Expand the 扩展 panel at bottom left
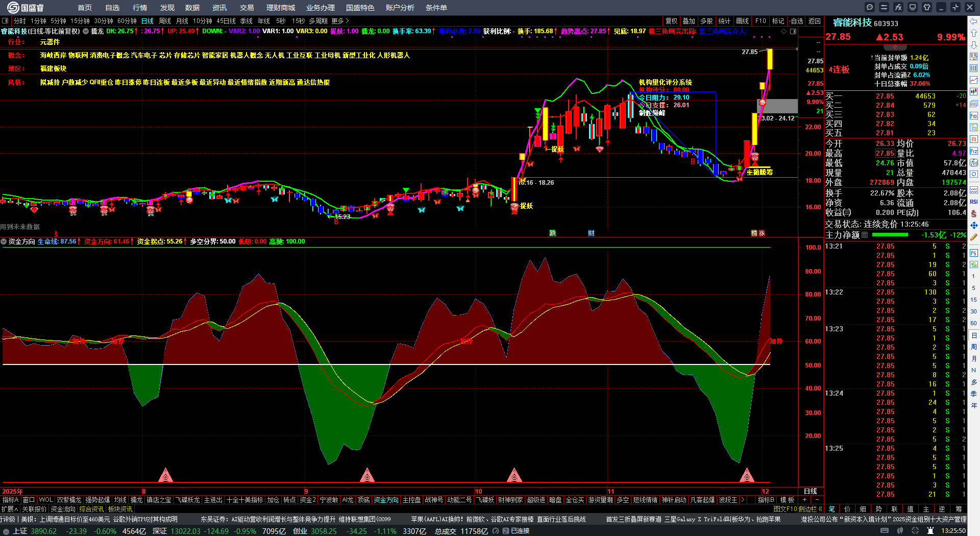The width and height of the screenshot is (980, 536). tap(10, 509)
